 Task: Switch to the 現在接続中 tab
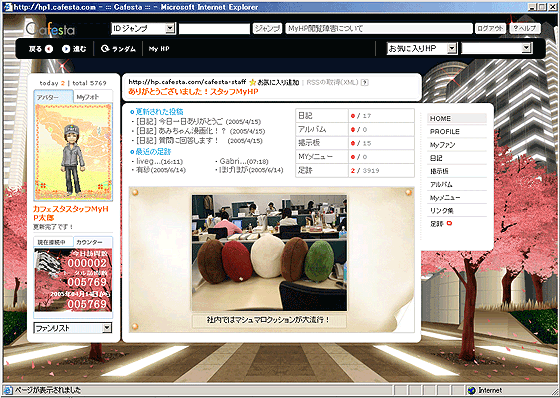(x=53, y=242)
